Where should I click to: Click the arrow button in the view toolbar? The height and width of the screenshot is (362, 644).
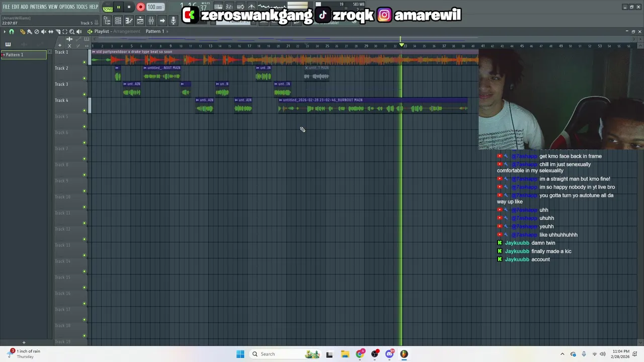click(162, 21)
